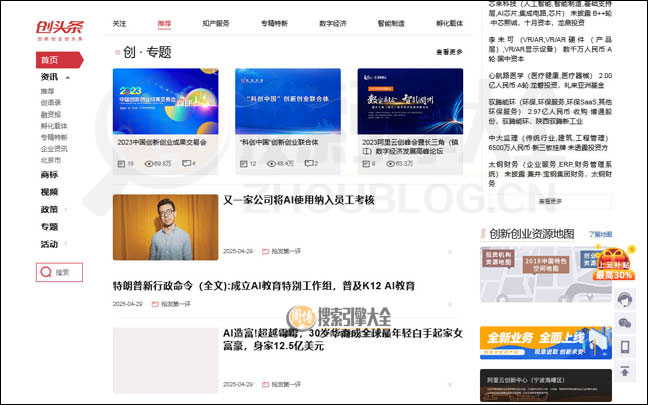Open 专题 in the left sidebar
This screenshot has width=648, height=405.
pos(49,227)
